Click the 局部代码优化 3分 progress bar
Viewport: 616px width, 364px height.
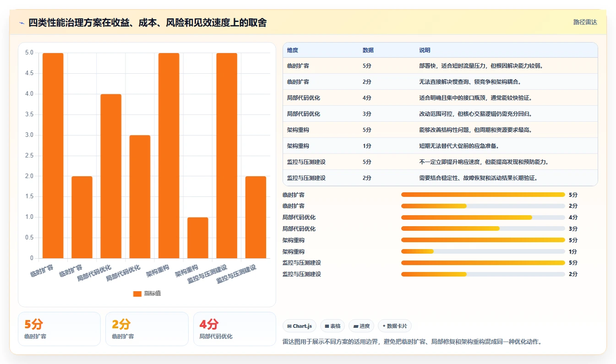[483, 229]
